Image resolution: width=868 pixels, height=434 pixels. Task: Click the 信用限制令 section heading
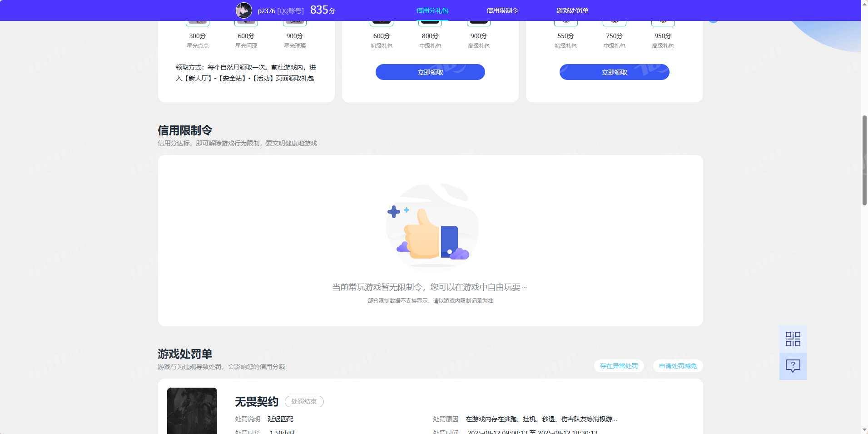pyautogui.click(x=185, y=130)
